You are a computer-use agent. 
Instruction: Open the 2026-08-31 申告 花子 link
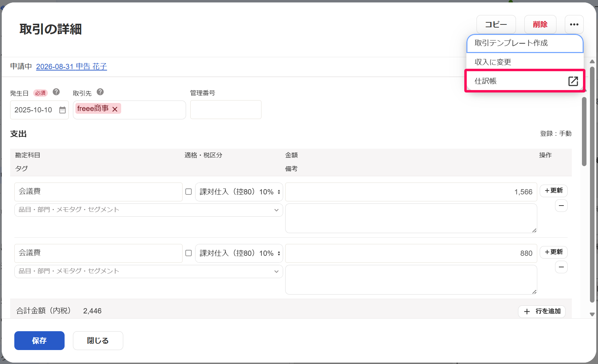[x=72, y=66]
